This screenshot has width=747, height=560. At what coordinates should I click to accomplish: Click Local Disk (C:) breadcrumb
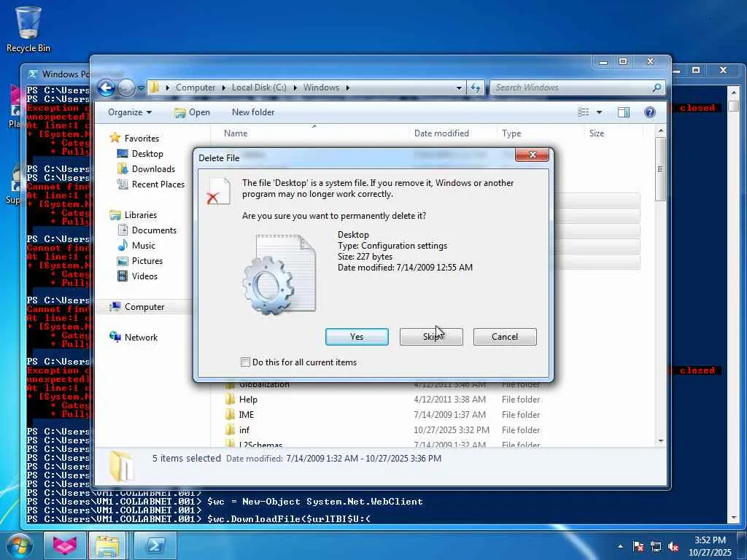[259, 87]
